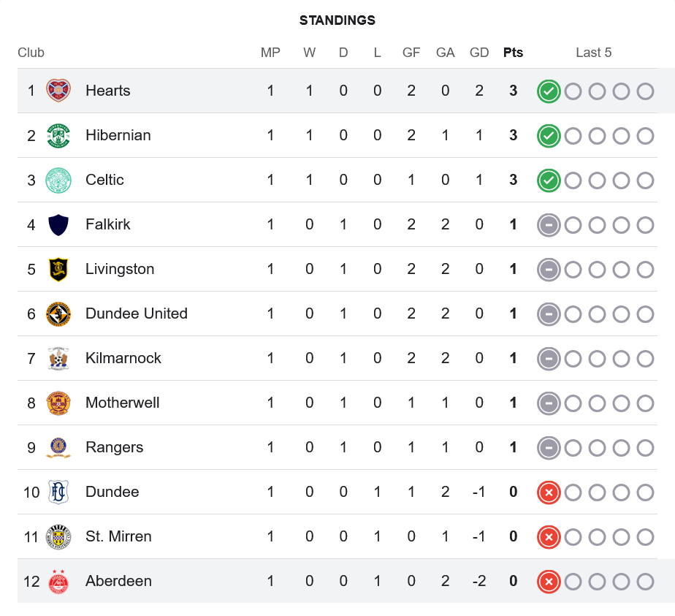Select the Dundee team name

click(x=112, y=492)
